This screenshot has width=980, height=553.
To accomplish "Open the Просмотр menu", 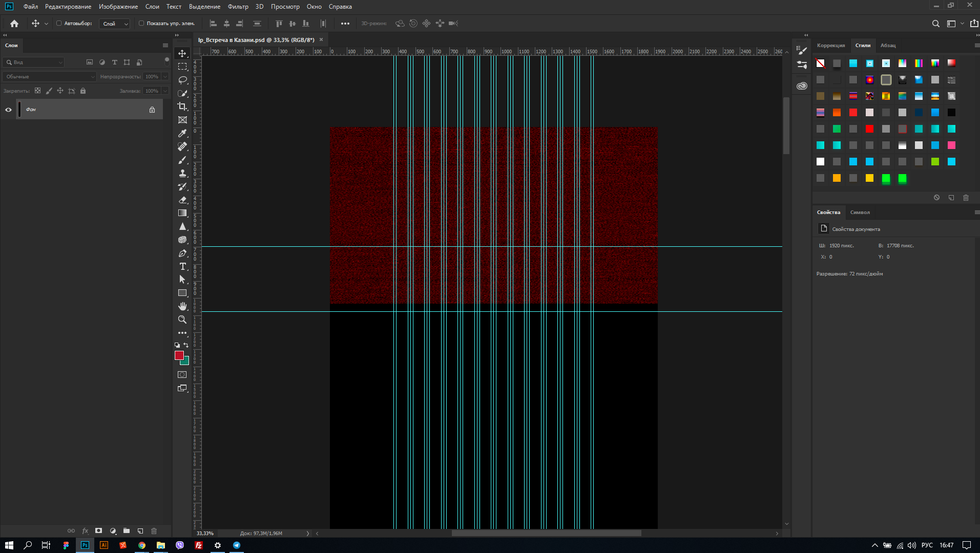I will [285, 7].
